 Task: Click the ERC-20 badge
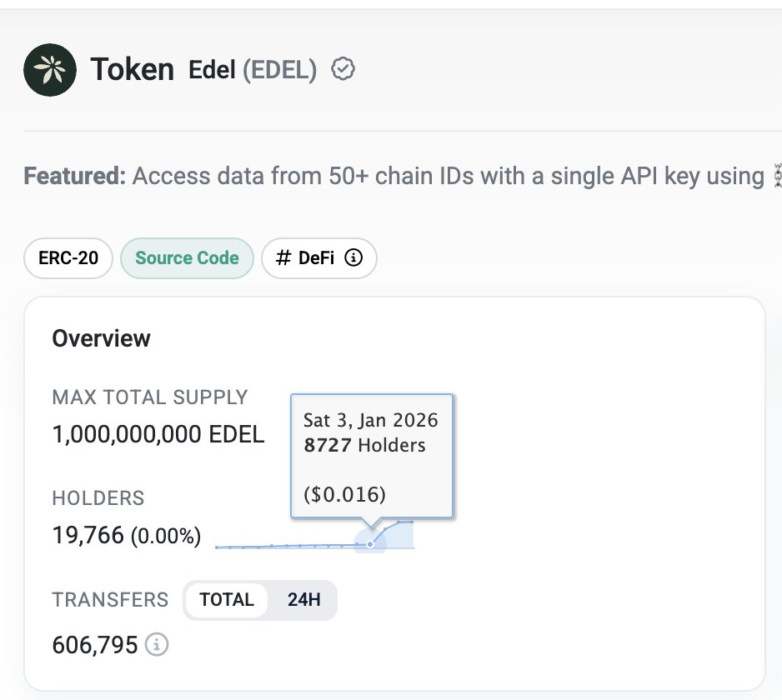68,258
